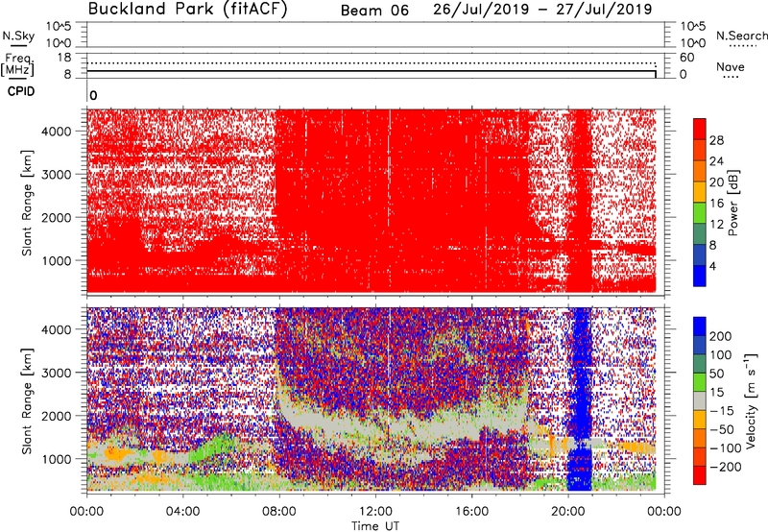The height and width of the screenshot is (532, 768).
Task: Click the -200 label on the velocity colorbar
Action: 725,467
